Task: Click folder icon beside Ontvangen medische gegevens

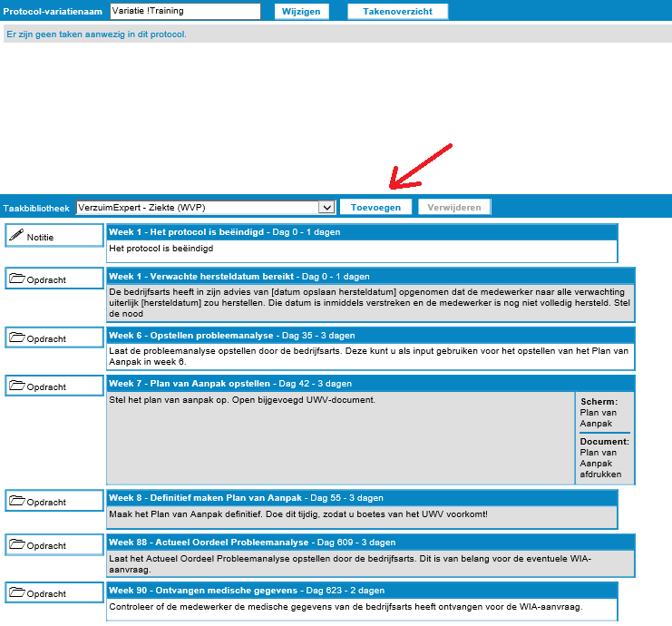Action: pos(16,593)
